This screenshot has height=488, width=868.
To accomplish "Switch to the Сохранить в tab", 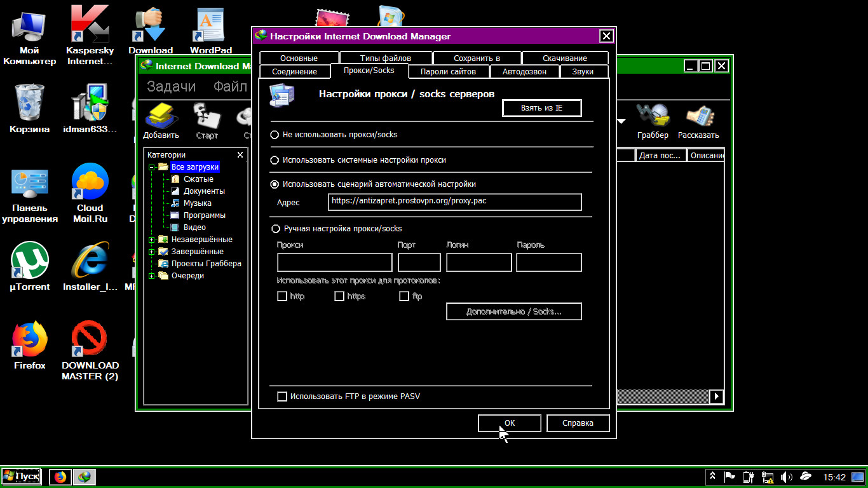I will [x=477, y=58].
